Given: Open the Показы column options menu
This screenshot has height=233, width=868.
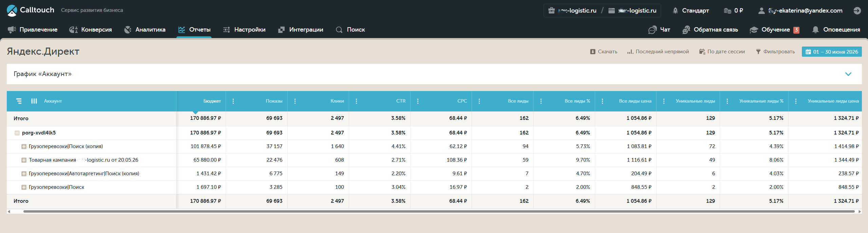Looking at the screenshot, I should point(233,101).
